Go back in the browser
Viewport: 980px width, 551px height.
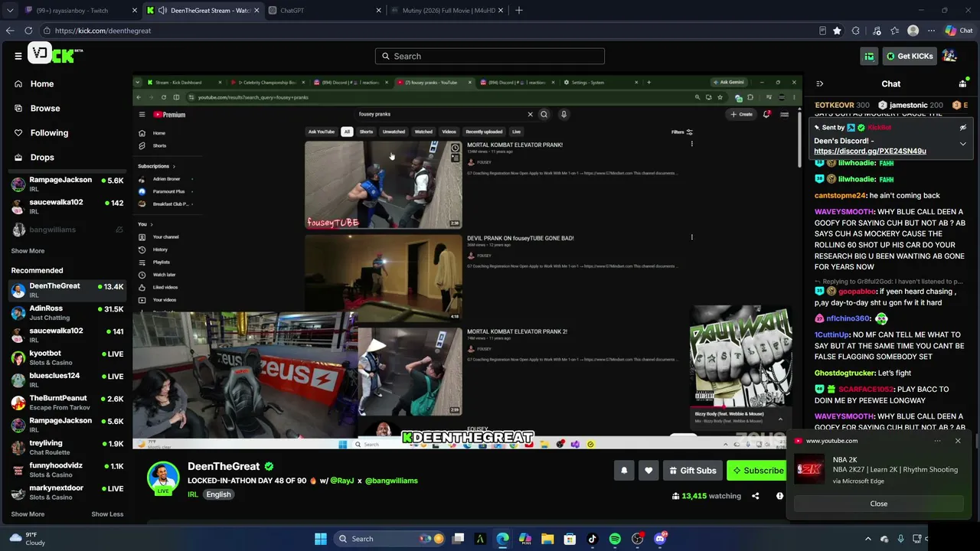click(10, 31)
